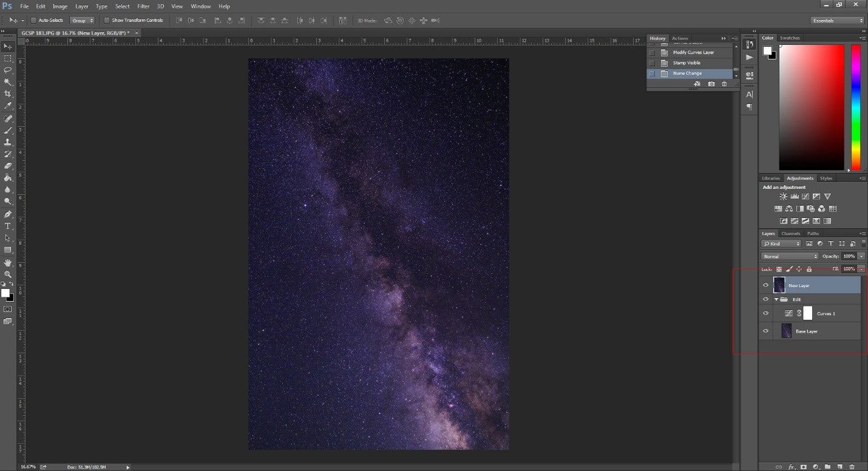The height and width of the screenshot is (471, 868).
Task: Select the Hand tool
Action: (x=8, y=263)
